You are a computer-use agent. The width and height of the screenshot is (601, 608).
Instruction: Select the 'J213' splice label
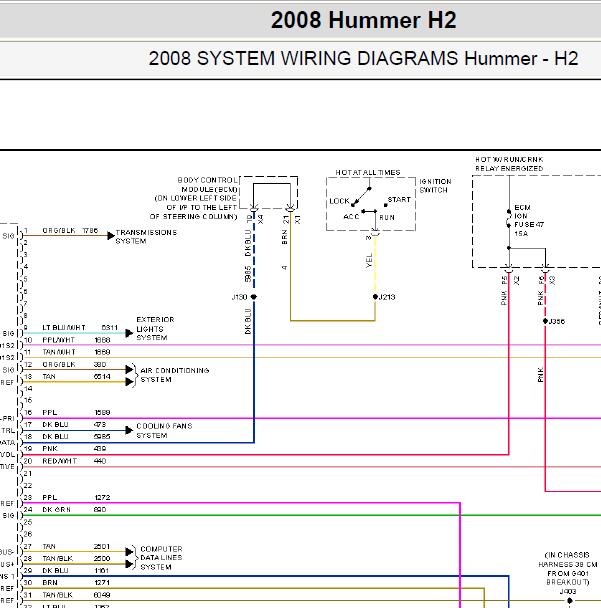387,297
